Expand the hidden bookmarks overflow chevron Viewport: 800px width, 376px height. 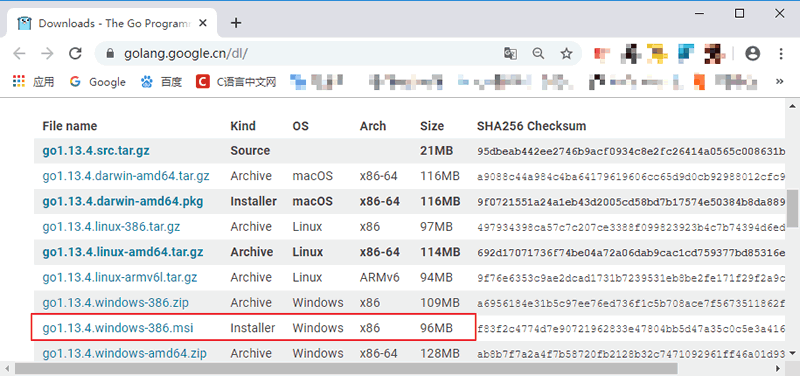[779, 81]
